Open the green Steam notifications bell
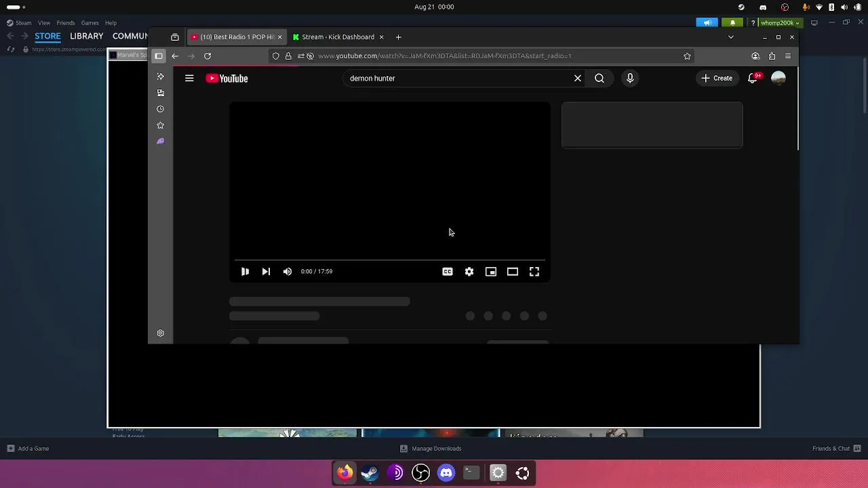The height and width of the screenshot is (488, 868). 732,23
